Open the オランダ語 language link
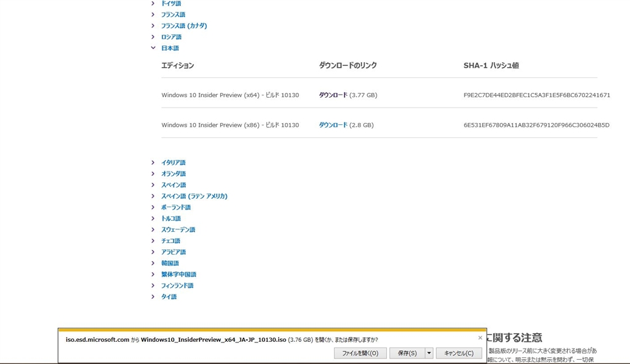The height and width of the screenshot is (364, 630). tap(173, 174)
